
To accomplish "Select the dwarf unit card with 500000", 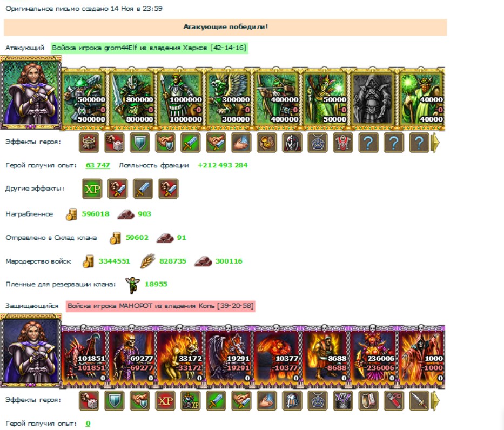I will coord(84,98).
